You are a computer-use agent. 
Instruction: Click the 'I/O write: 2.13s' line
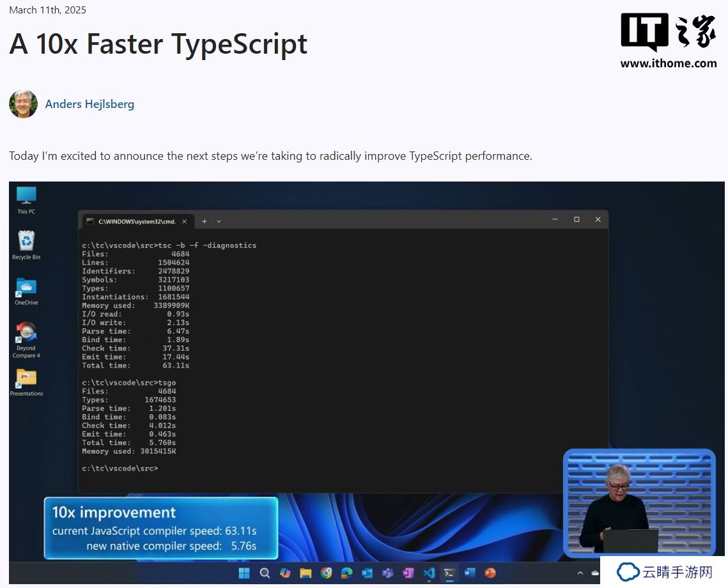tap(136, 323)
